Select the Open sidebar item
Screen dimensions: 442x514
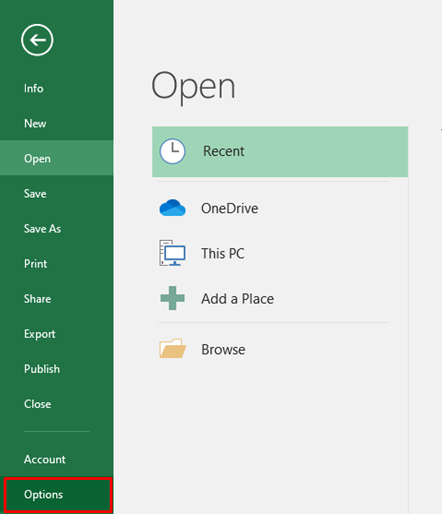pos(57,159)
